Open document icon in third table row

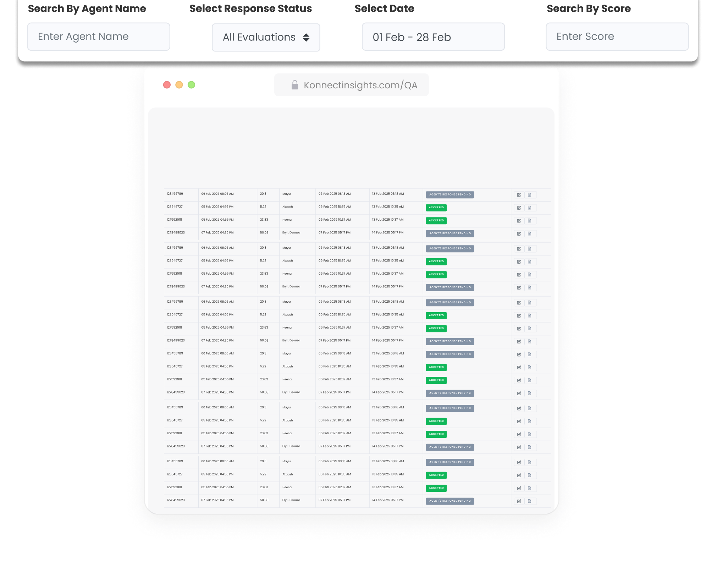coord(529,221)
